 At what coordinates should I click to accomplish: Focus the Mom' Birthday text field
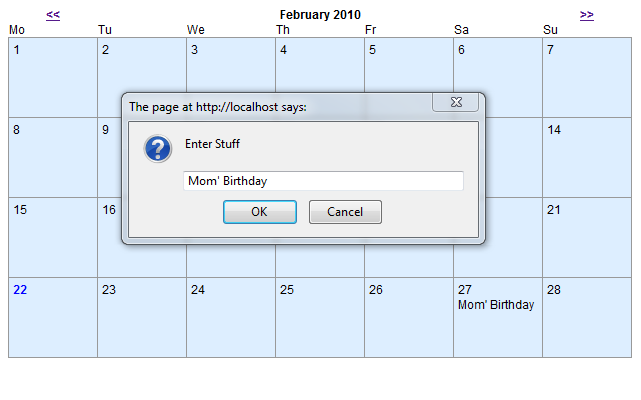[323, 181]
